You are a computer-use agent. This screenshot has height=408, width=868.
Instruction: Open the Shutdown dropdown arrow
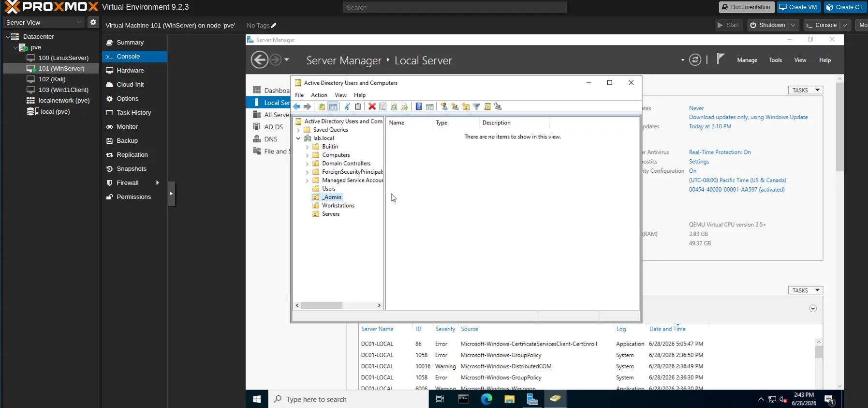click(793, 25)
